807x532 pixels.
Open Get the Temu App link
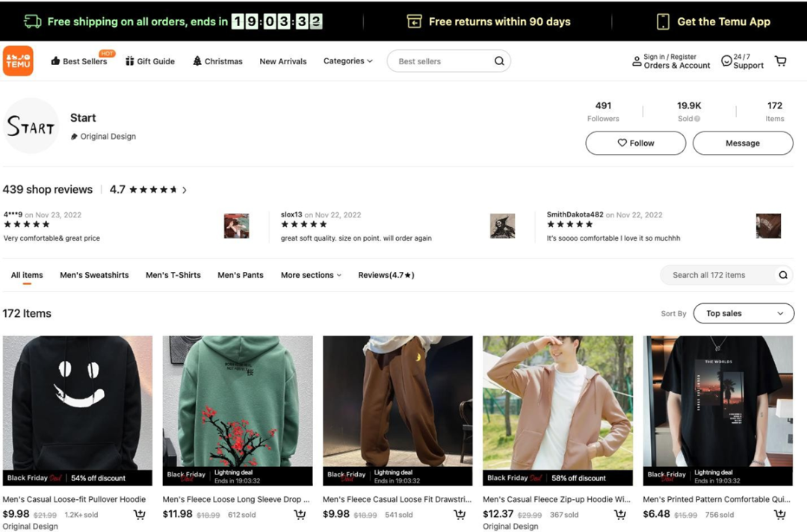tap(714, 22)
